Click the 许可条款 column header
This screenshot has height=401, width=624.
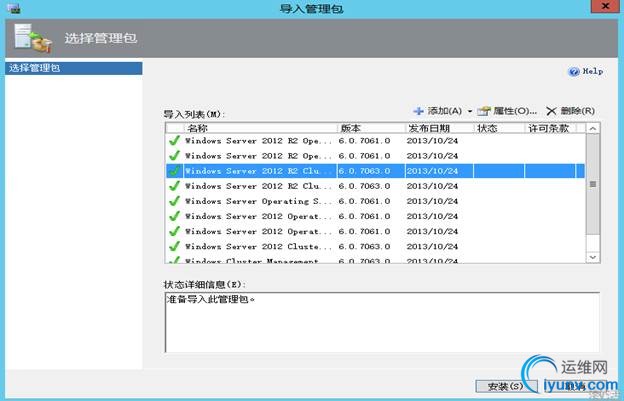pos(550,128)
